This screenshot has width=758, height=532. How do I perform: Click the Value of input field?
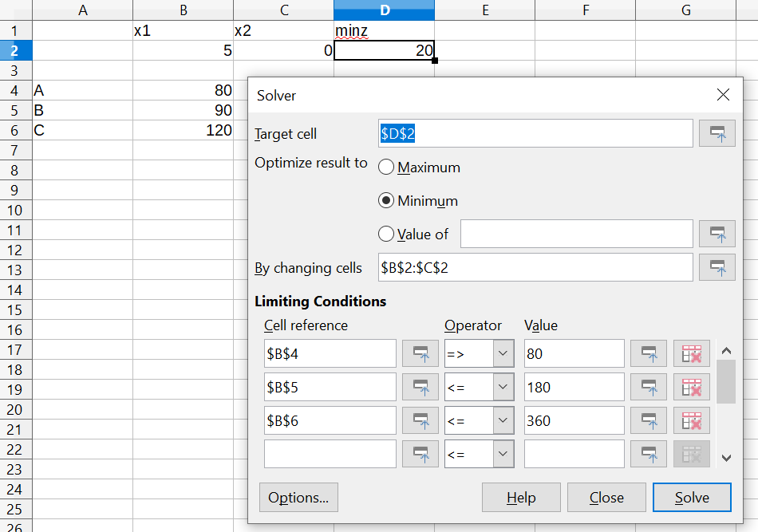[577, 234]
